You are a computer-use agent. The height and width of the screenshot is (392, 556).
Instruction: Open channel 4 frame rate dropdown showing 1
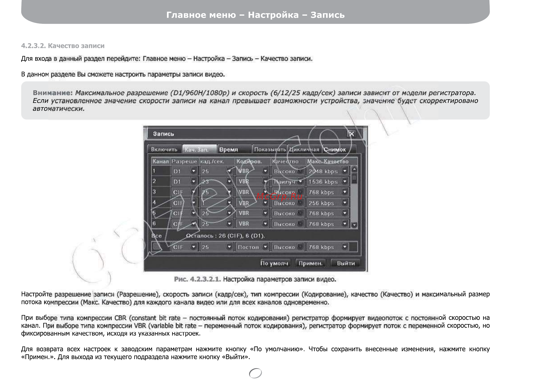pyautogui.click(x=216, y=203)
